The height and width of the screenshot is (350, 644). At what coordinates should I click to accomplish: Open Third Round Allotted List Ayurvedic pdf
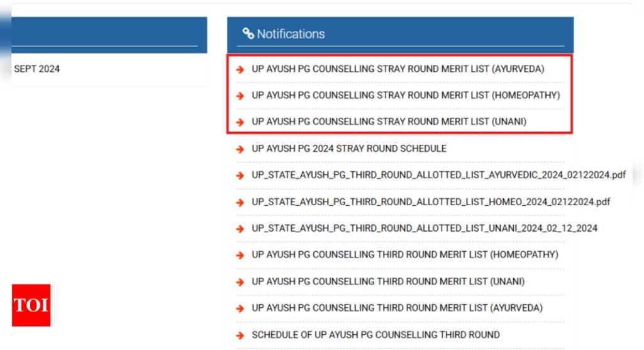coord(438,175)
